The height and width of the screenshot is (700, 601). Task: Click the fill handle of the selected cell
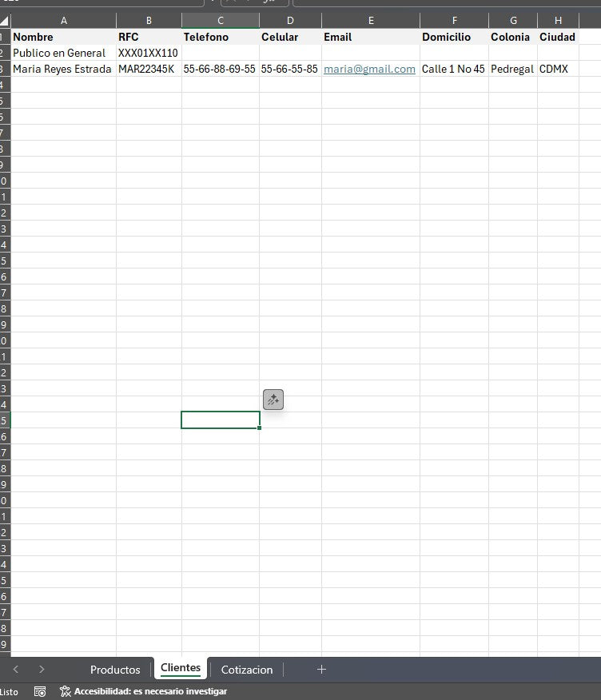coord(260,428)
